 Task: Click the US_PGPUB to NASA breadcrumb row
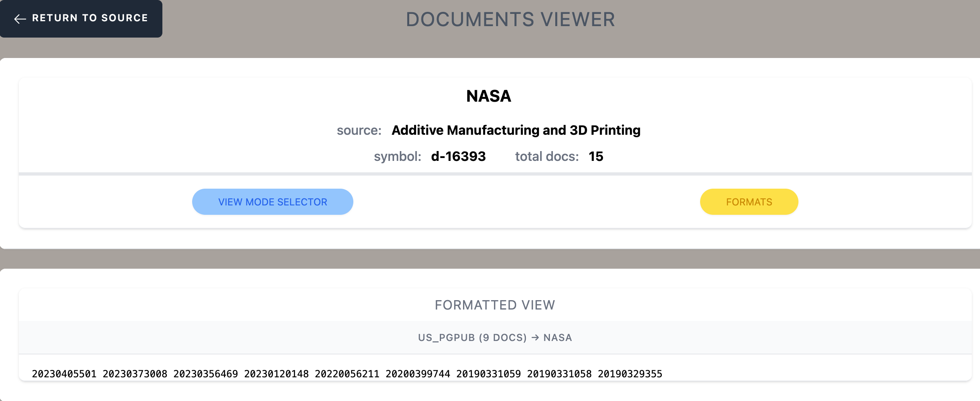[494, 338]
